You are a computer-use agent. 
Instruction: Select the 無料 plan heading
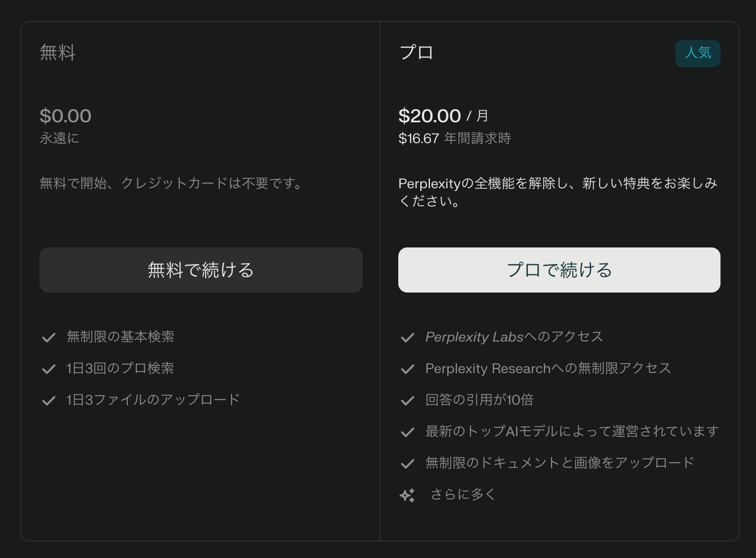coord(57,52)
